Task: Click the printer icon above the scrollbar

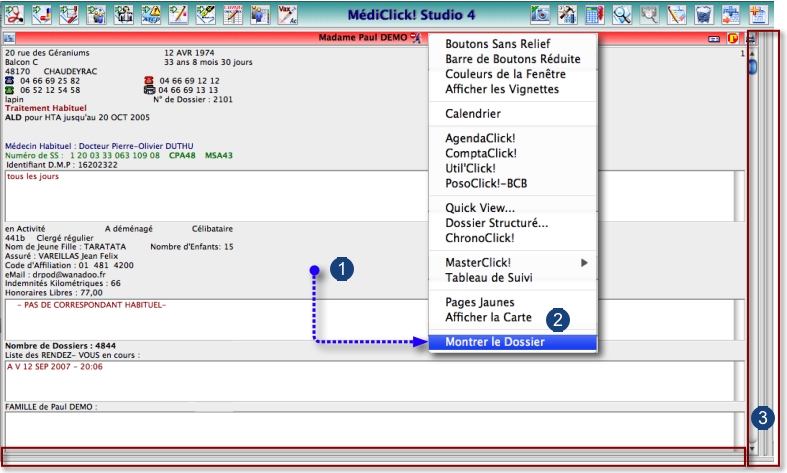Action: pos(751,38)
